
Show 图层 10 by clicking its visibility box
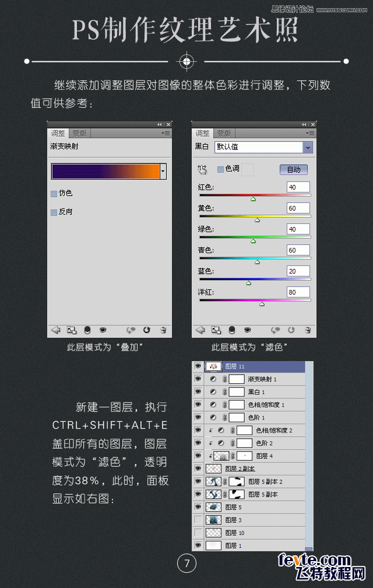tap(198, 533)
